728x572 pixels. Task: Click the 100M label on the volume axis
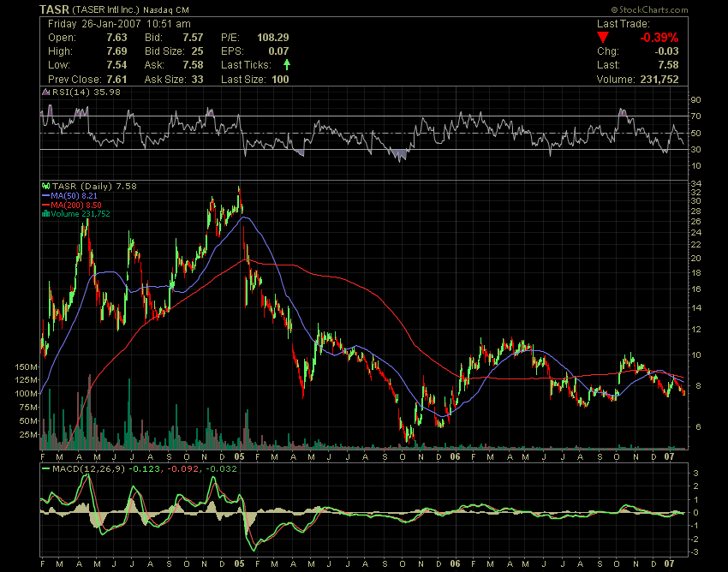tap(27, 394)
